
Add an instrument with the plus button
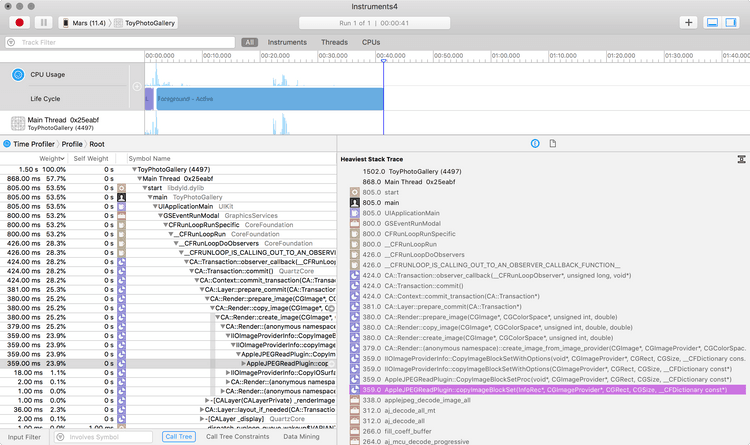coord(688,22)
